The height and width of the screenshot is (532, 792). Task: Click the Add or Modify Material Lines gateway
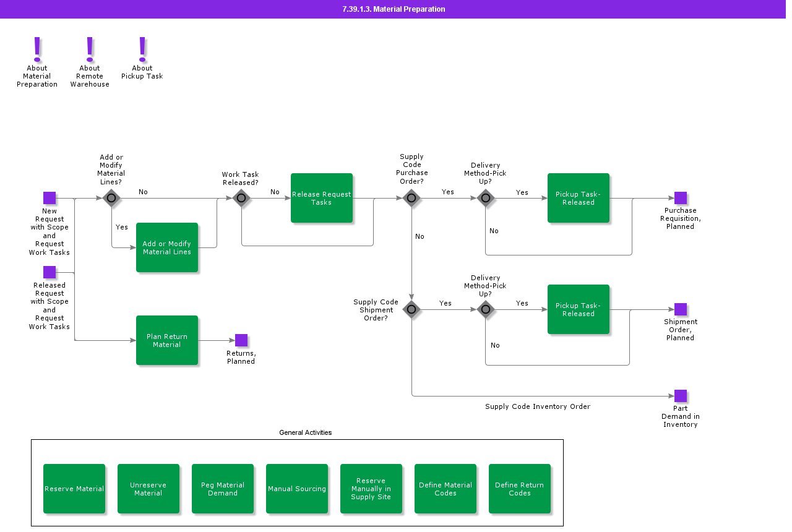111,198
